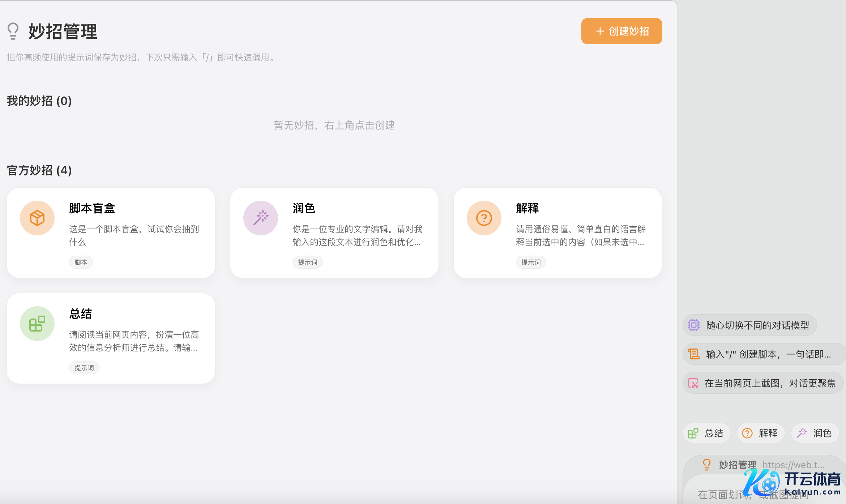The height and width of the screenshot is (504, 846).
Task: Click the green blocks icon of 总结 card
Action: (37, 324)
